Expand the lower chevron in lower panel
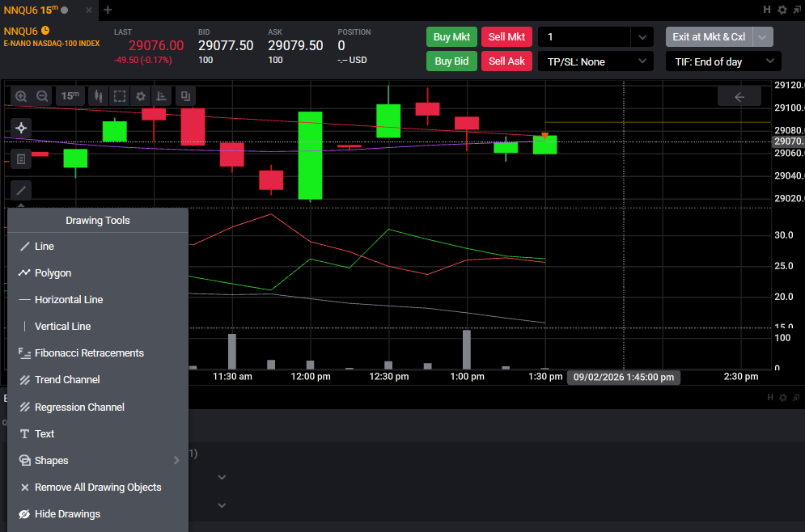 pos(222,505)
